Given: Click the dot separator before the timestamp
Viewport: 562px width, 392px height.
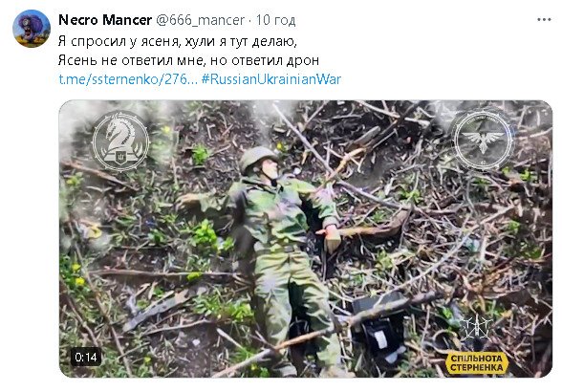Looking at the screenshot, I should click(250, 20).
